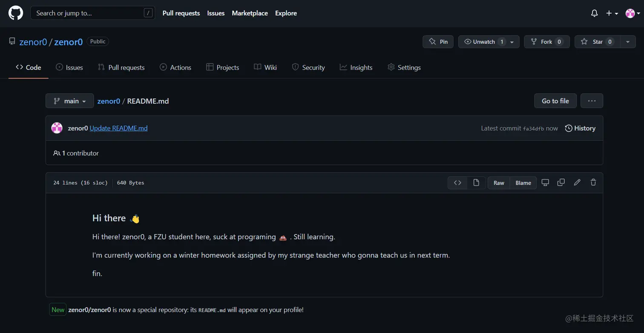This screenshot has width=644, height=333.
Task: Open file in GitHub Desktop icon
Action: [545, 182]
